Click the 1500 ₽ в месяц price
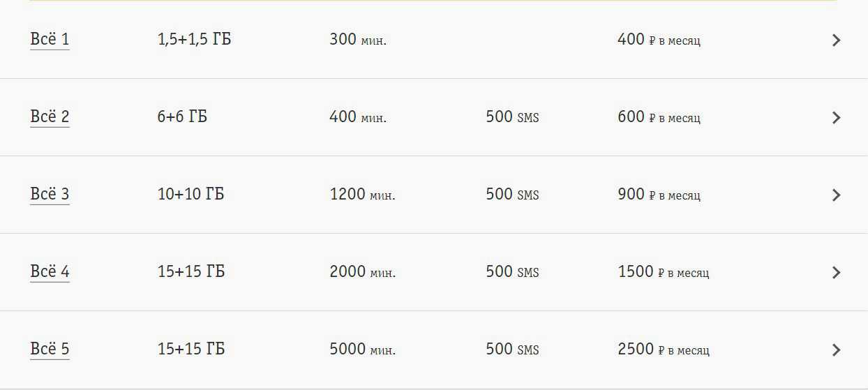The image size is (868, 390). coord(663,272)
